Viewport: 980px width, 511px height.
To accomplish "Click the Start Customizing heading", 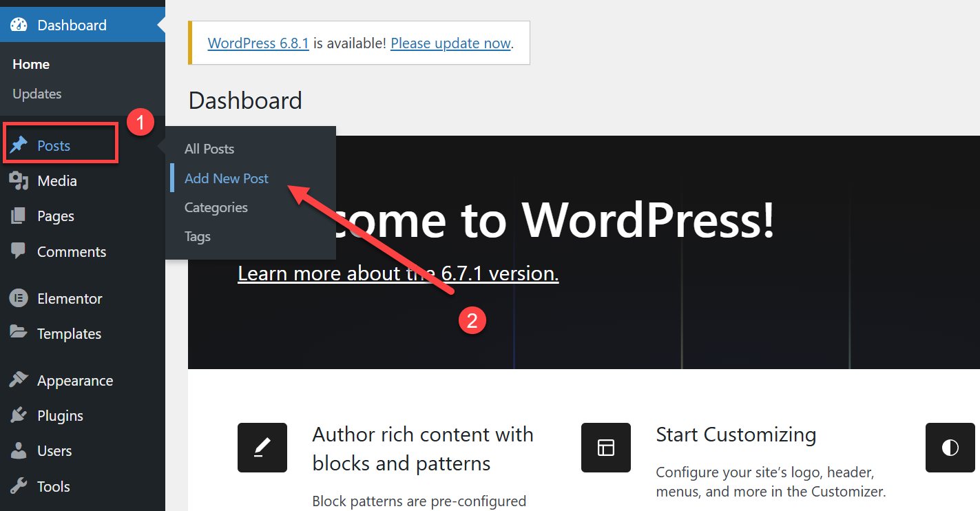I will coord(736,435).
